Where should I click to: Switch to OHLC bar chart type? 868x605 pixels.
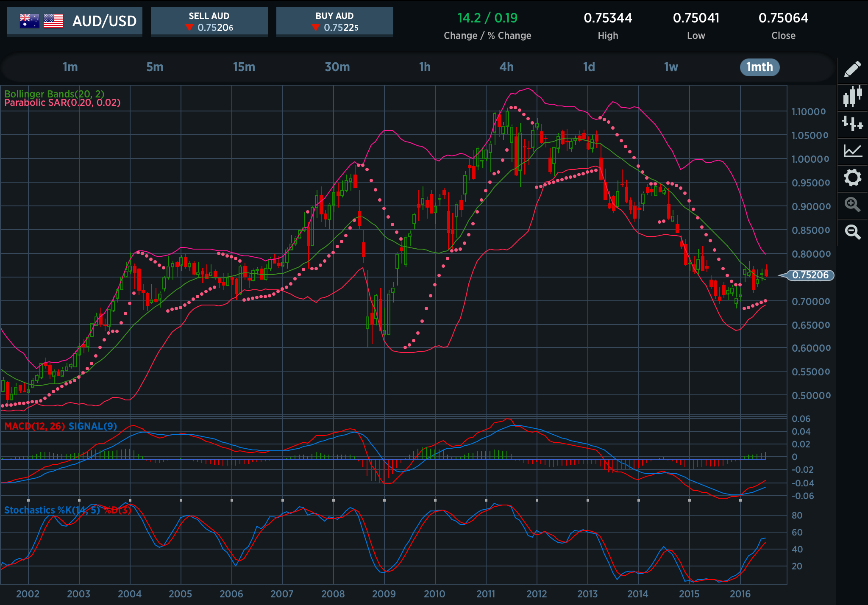click(x=852, y=123)
